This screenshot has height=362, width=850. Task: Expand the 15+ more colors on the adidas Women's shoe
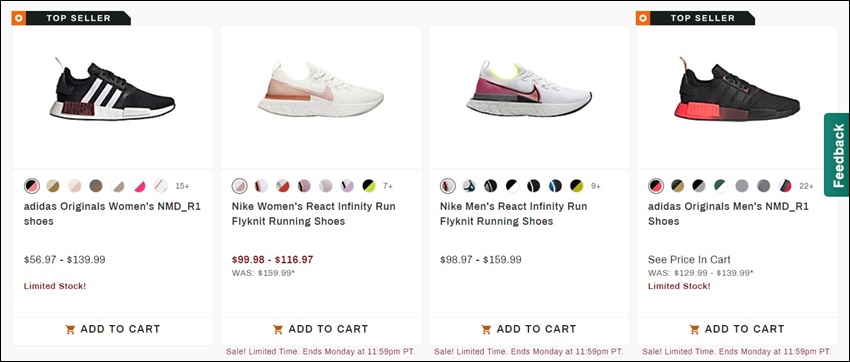[182, 186]
